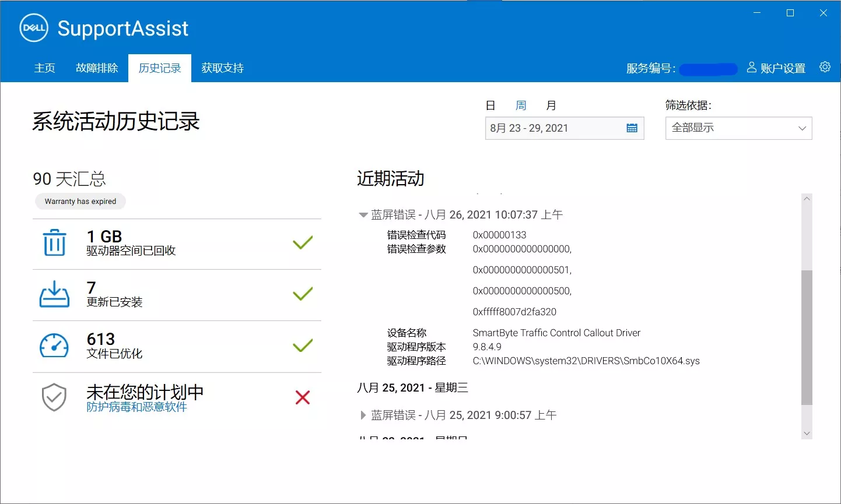Click error code 0x00000133
841x504 pixels.
[x=499, y=235]
